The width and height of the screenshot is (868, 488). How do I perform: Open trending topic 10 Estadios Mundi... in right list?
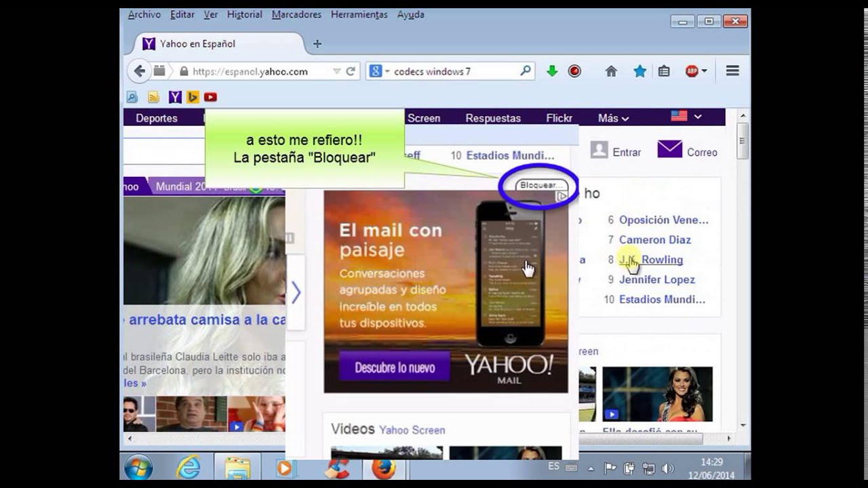(x=663, y=299)
